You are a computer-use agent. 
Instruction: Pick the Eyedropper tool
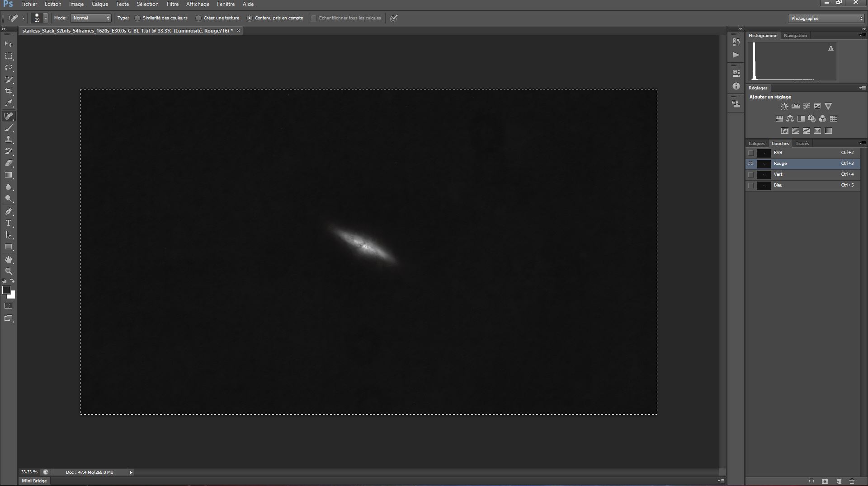point(9,103)
